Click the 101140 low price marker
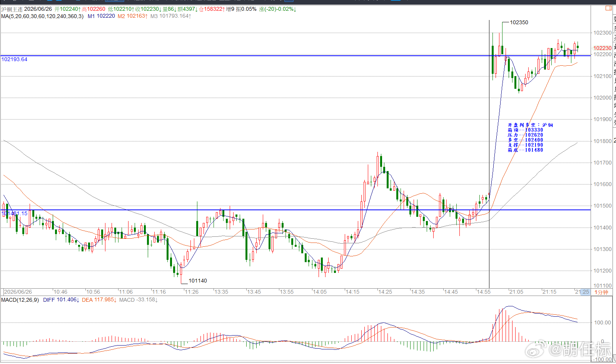The width and height of the screenshot is (616, 364). tap(198, 281)
